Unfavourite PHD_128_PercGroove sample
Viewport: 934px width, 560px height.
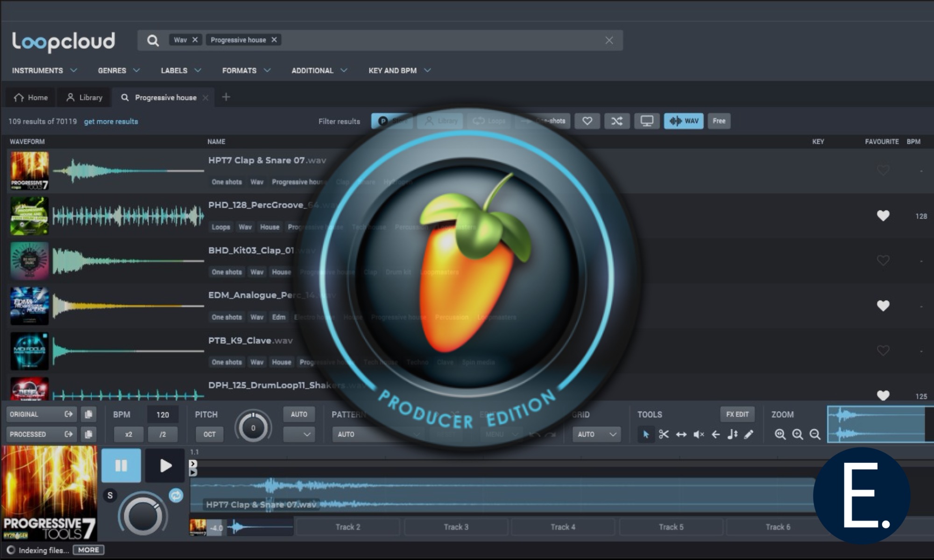(x=883, y=216)
